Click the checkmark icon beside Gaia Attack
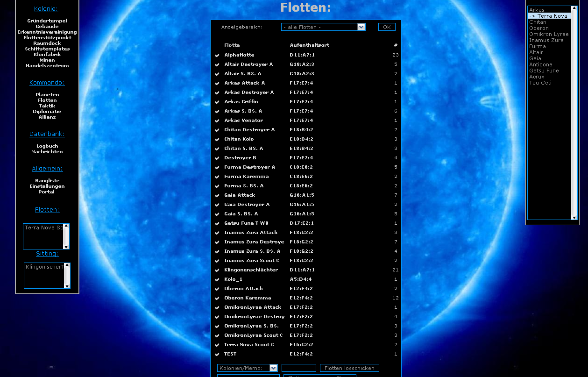588x377 pixels. click(x=217, y=196)
